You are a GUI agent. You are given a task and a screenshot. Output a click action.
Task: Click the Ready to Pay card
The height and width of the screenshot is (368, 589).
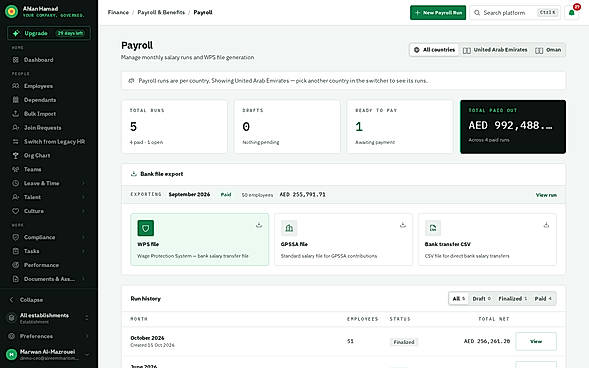tap(400, 127)
